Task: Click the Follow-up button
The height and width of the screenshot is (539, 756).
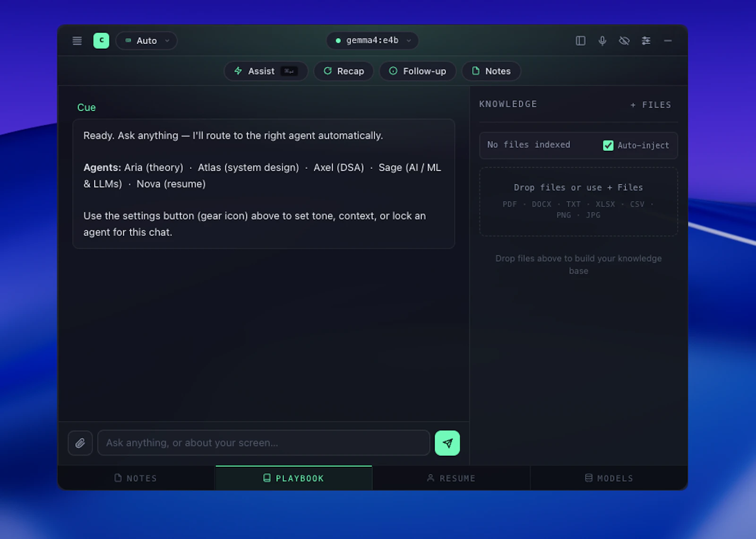Action: [417, 71]
